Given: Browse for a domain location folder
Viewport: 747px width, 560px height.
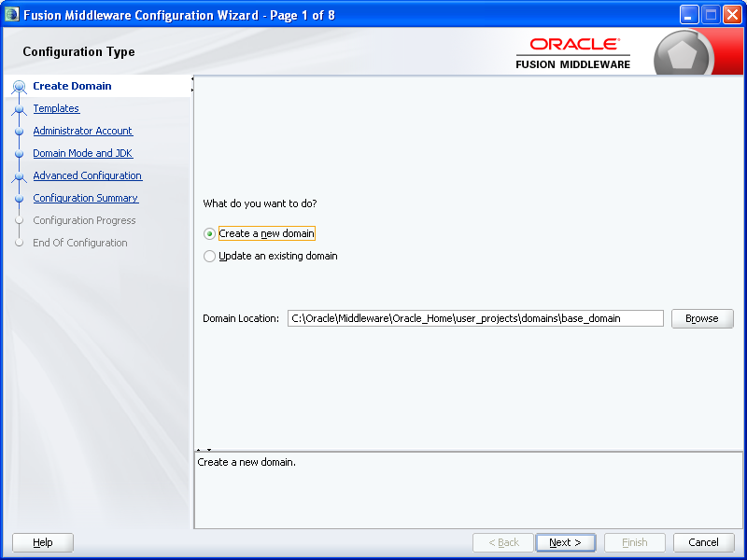Looking at the screenshot, I should tap(702, 318).
